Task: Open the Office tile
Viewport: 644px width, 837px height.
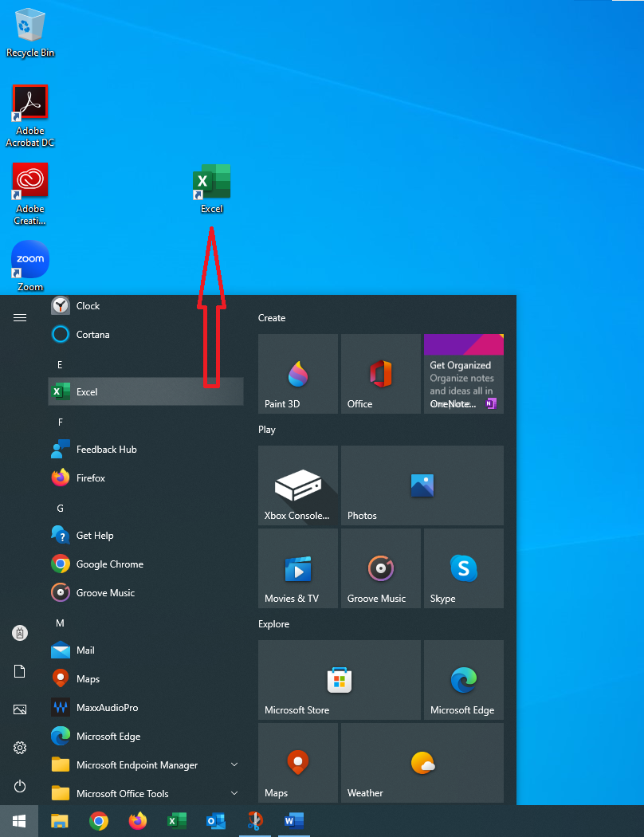Action: [x=380, y=373]
